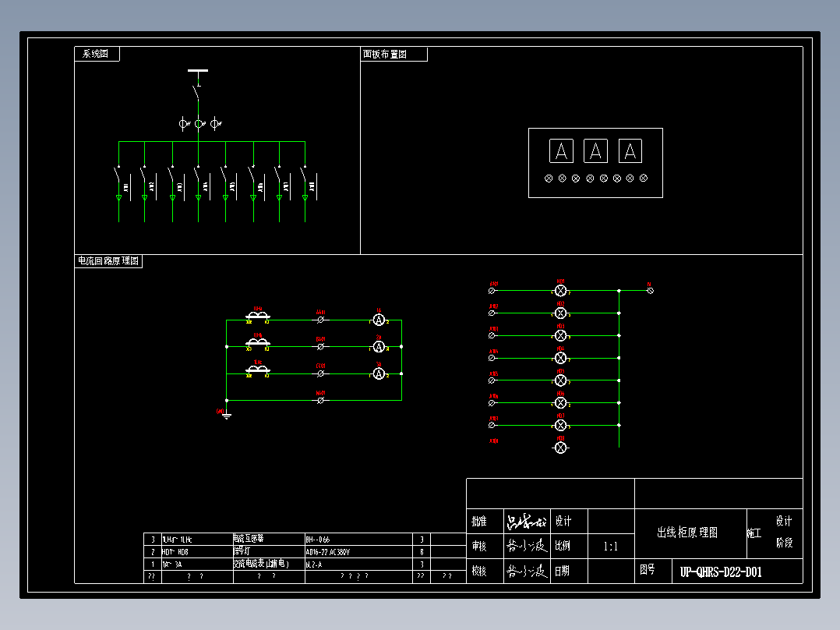The width and height of the screenshot is (840, 630).
Task: Select 6L2-A in parts list
Action: 314,565
